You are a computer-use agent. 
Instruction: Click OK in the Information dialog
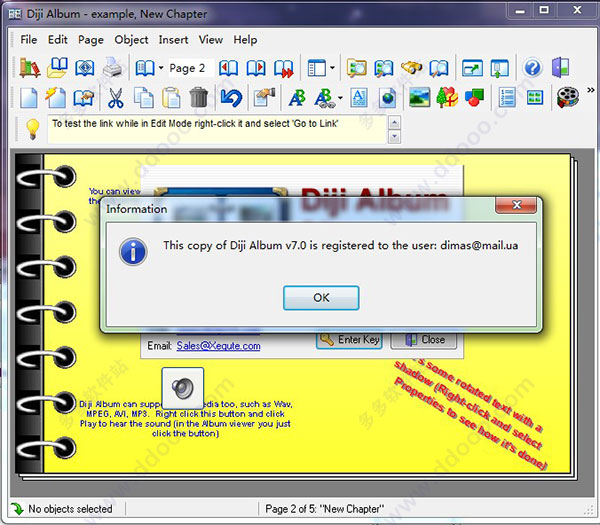(x=321, y=298)
